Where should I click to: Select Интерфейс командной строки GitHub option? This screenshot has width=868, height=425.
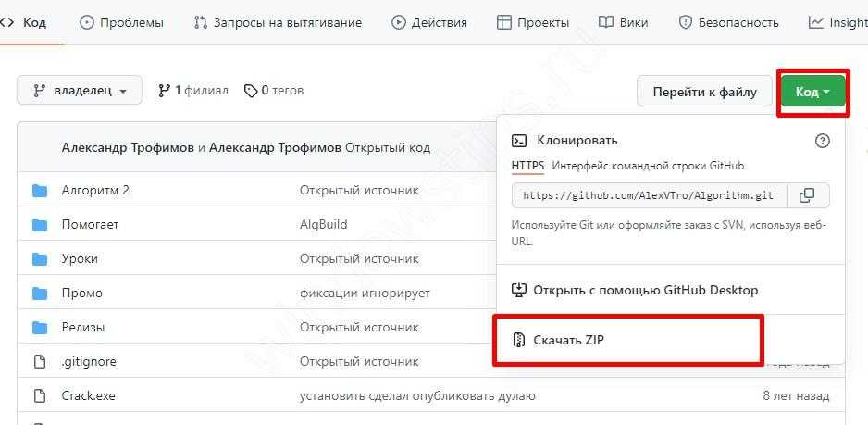(x=648, y=166)
